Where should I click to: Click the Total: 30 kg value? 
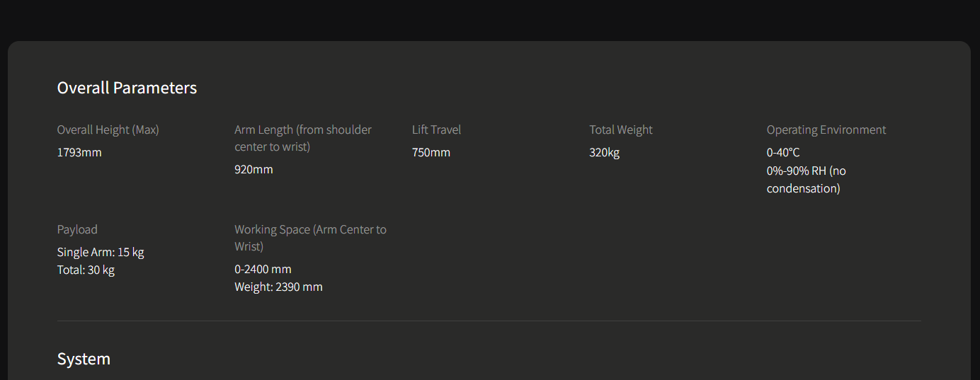86,270
